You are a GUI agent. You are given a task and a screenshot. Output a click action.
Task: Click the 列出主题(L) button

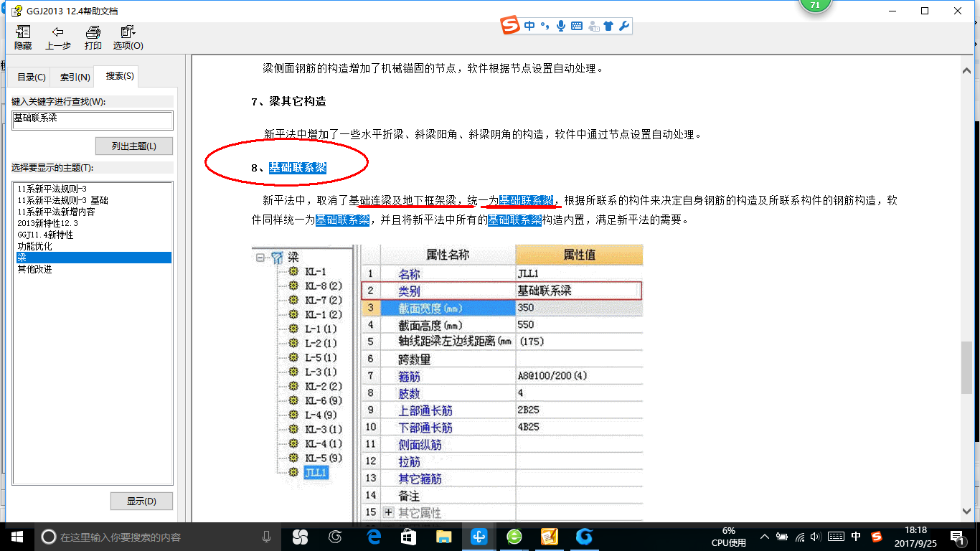134,146
